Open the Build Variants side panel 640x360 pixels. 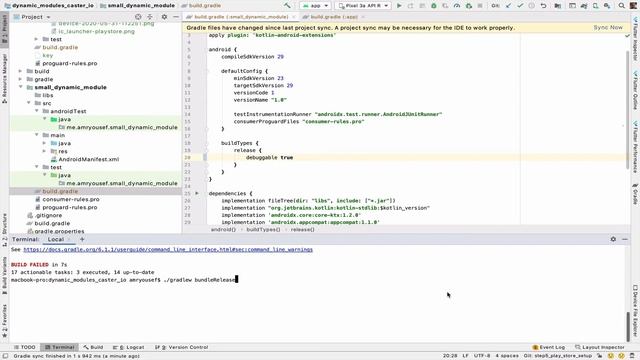[x=4, y=275]
